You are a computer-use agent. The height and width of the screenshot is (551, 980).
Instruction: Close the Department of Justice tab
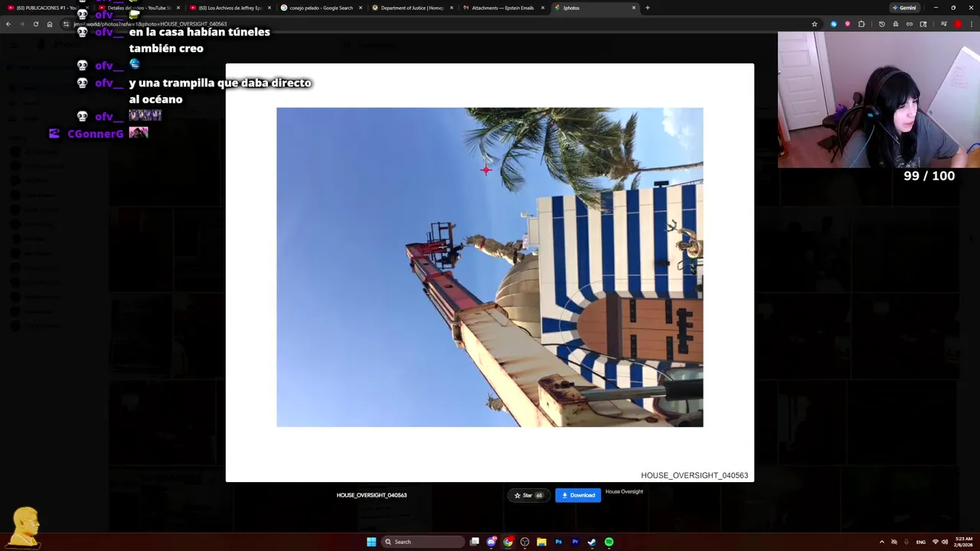452,8
